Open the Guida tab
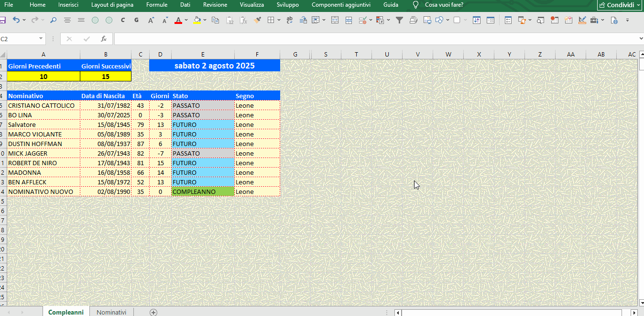The image size is (644, 316). coord(391,5)
